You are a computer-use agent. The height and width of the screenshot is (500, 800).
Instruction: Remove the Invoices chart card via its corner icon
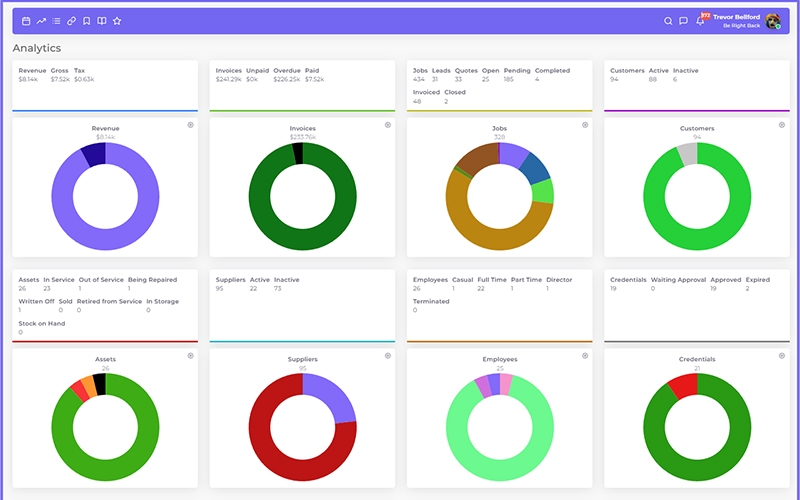click(388, 125)
